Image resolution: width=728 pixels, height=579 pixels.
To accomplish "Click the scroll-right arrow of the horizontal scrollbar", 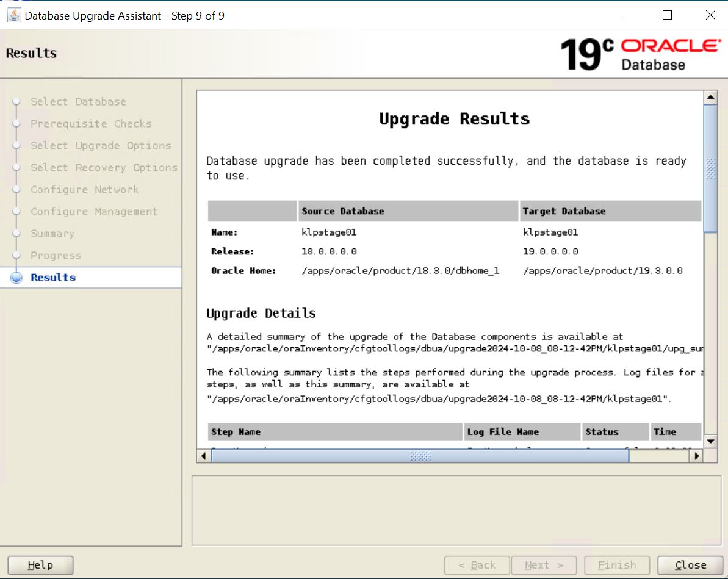I will (x=696, y=456).
